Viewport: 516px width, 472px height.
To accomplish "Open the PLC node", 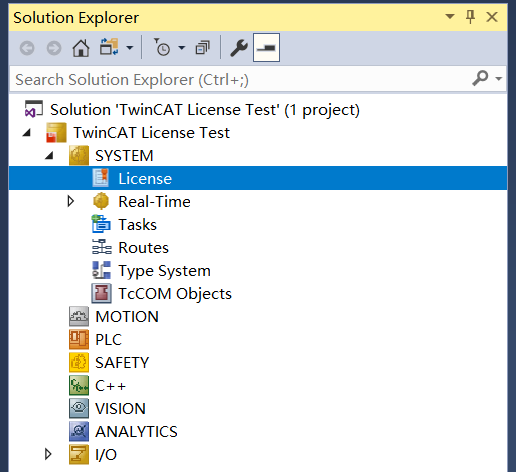I will pos(108,340).
